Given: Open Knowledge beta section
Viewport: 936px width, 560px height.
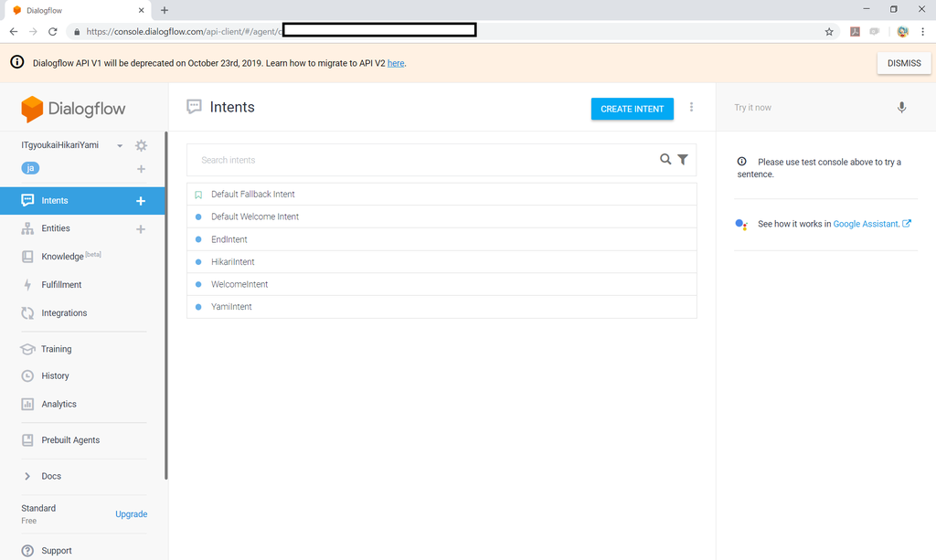Looking at the screenshot, I should point(61,257).
